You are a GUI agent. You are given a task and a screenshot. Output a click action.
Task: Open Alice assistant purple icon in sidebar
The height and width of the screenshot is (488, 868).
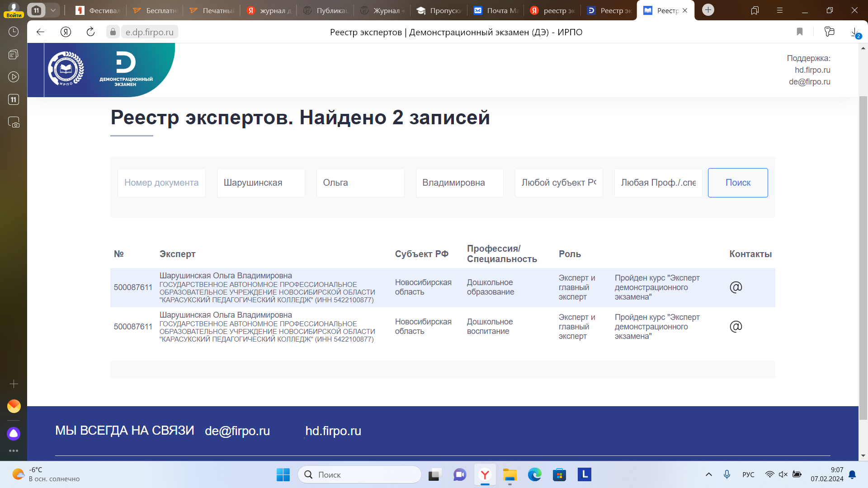click(14, 434)
